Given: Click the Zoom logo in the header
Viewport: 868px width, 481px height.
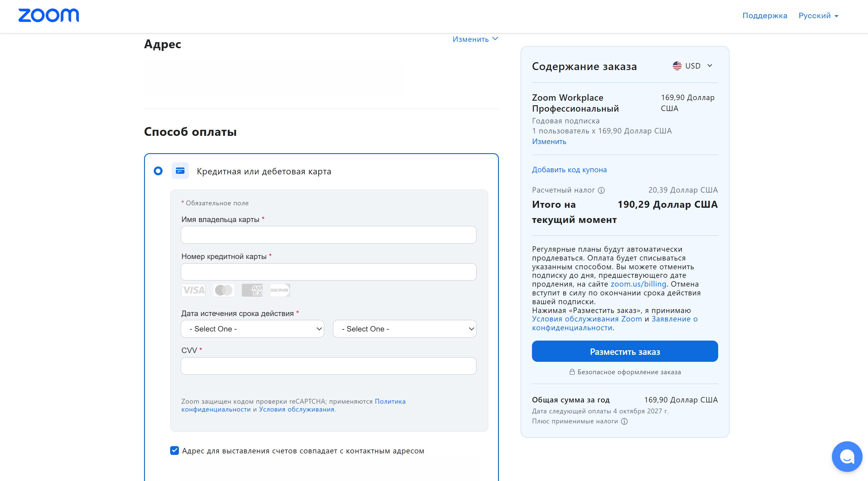Looking at the screenshot, I should 49,15.
